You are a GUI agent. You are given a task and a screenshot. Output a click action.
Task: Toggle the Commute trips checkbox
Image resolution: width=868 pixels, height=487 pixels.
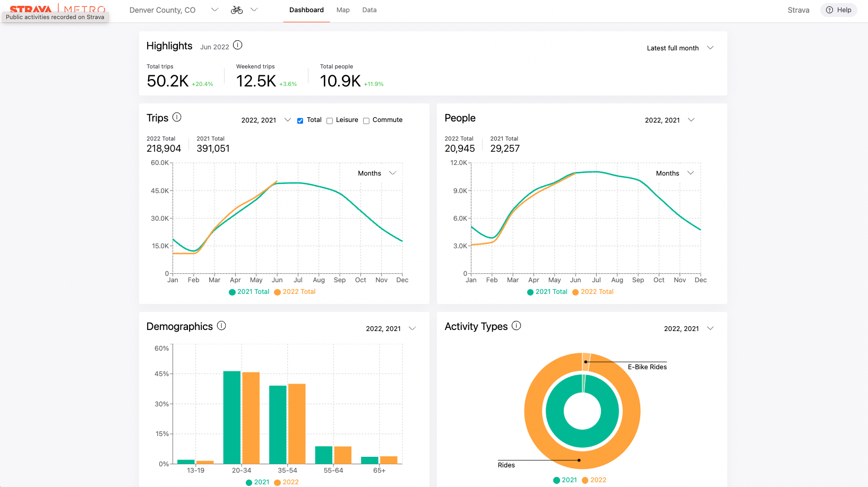366,120
